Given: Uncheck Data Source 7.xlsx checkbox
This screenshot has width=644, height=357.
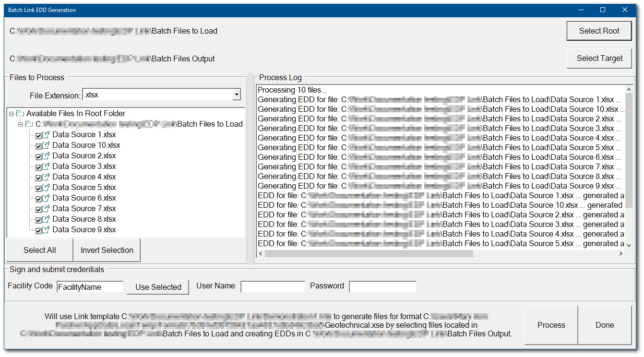Looking at the screenshot, I should pos(39,209).
